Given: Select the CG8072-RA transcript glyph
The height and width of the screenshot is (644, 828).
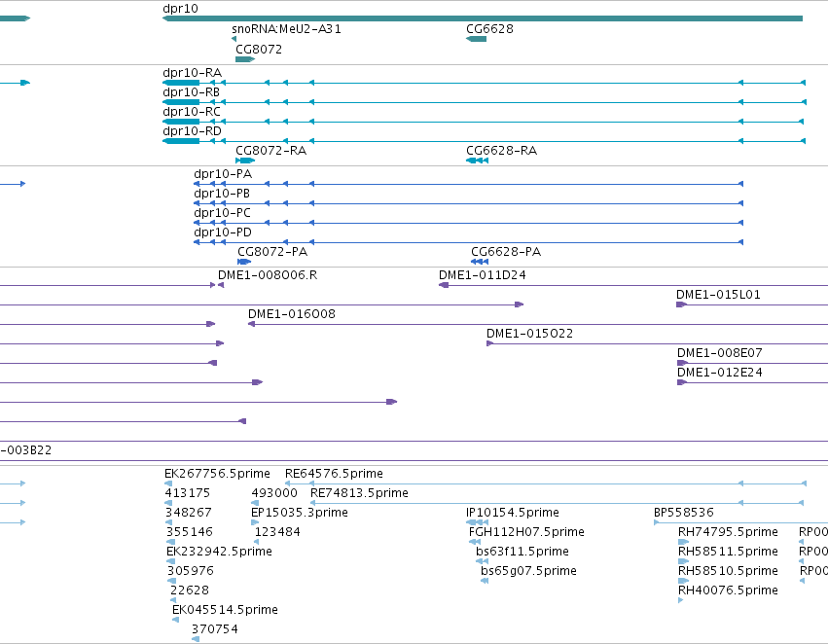Looking at the screenshot, I should coord(245,161).
